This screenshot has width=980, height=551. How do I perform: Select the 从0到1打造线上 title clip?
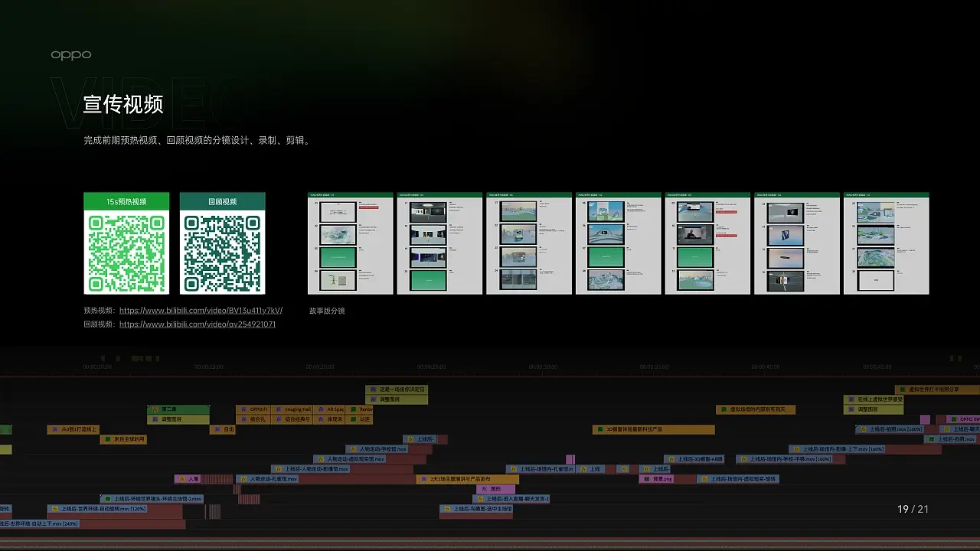pyautogui.click(x=73, y=429)
